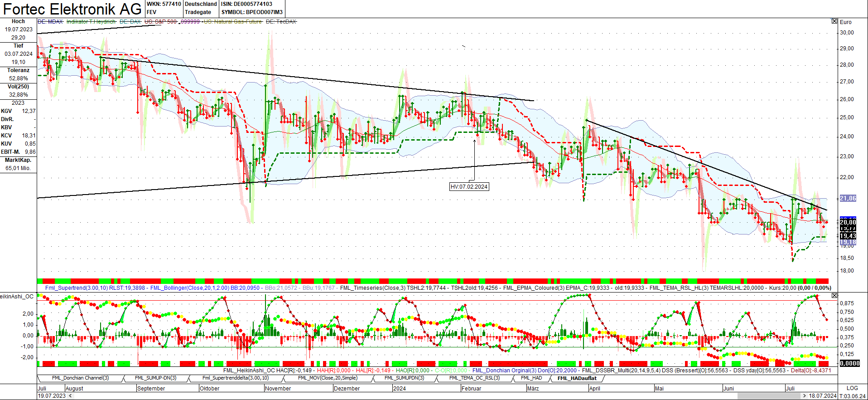868x400 pixels.
Task: Toggle LOG scale button
Action: pyautogui.click(x=852, y=388)
